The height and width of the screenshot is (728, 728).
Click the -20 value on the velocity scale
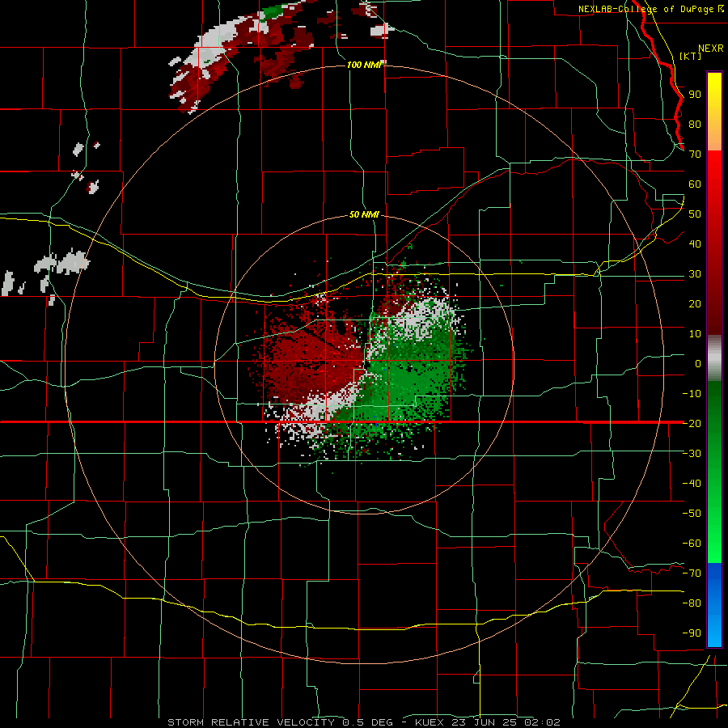pos(692,423)
